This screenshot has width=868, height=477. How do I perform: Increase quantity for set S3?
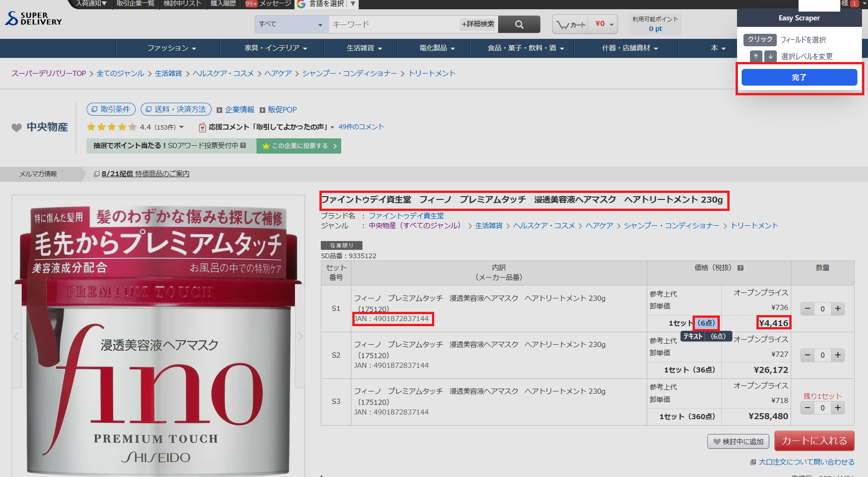coord(838,408)
